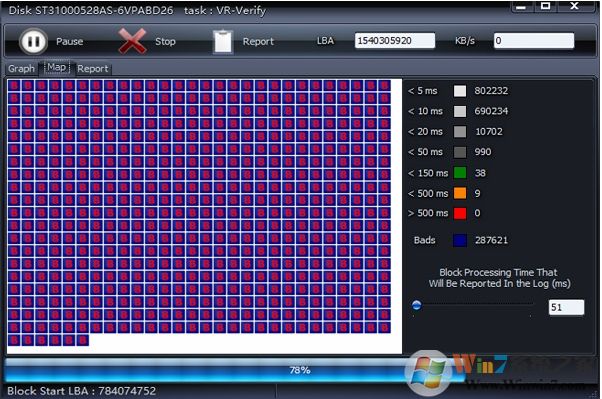Click the Disk ST31000528AS title text
Image resolution: width=602 pixels, height=399 pixels.
click(x=91, y=10)
